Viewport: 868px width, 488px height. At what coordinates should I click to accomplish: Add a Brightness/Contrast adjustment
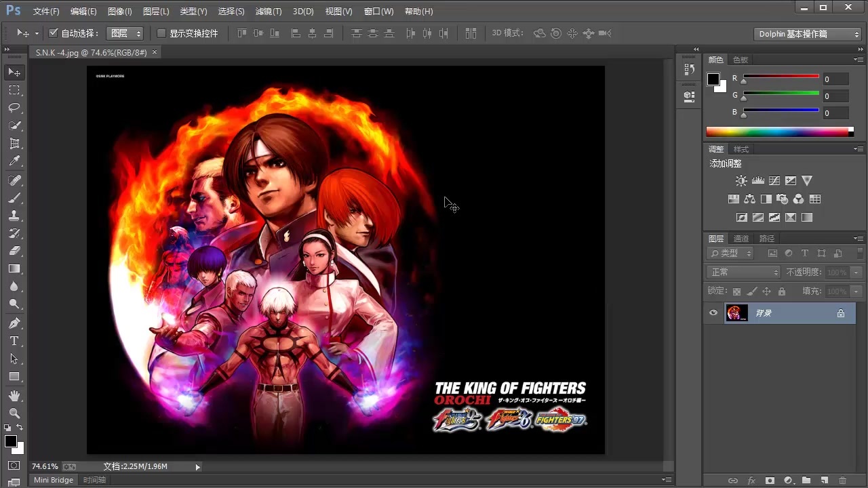pos(741,181)
